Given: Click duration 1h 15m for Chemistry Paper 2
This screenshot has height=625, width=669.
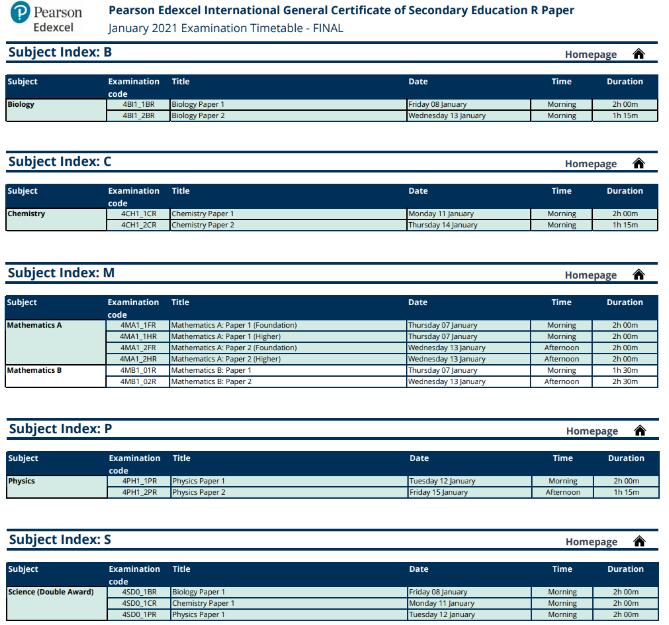Looking at the screenshot, I should click(x=625, y=225).
